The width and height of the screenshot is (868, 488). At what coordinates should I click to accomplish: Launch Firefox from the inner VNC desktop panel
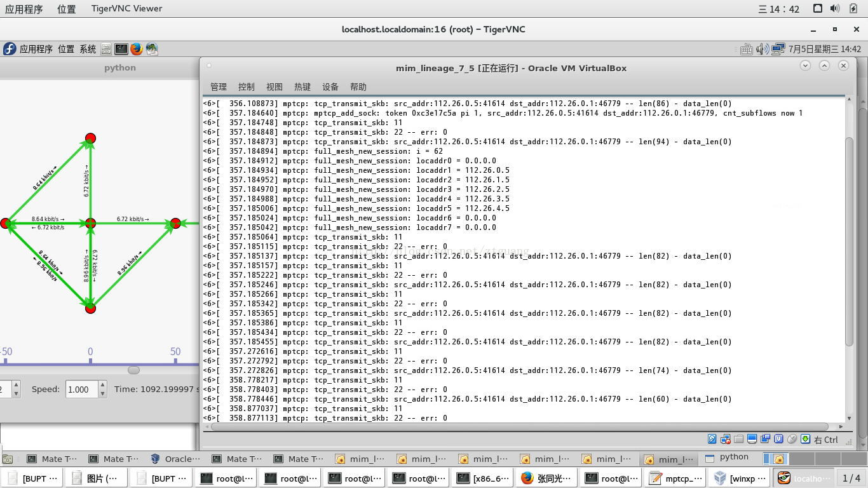coord(137,49)
